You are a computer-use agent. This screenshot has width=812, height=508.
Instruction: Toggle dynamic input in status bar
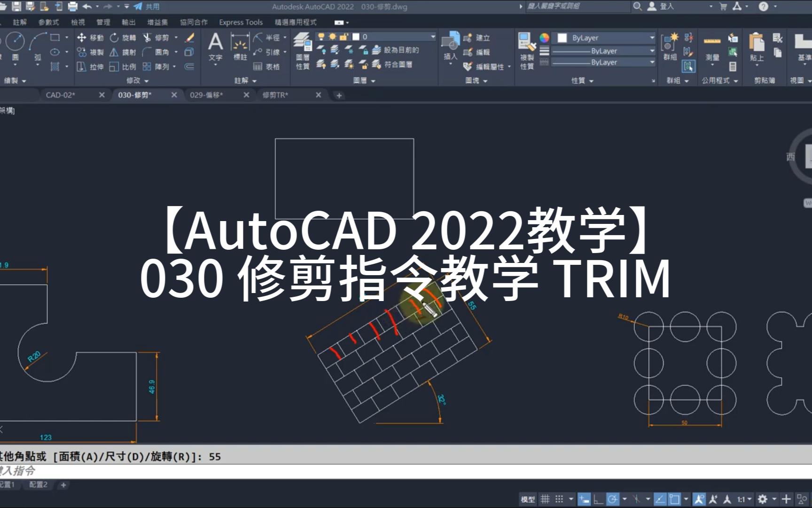(x=584, y=499)
